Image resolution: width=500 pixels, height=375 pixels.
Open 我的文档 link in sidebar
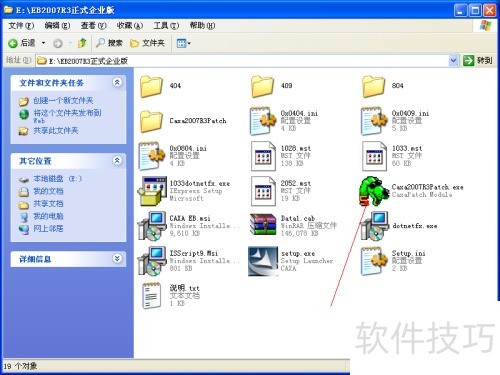click(x=48, y=191)
